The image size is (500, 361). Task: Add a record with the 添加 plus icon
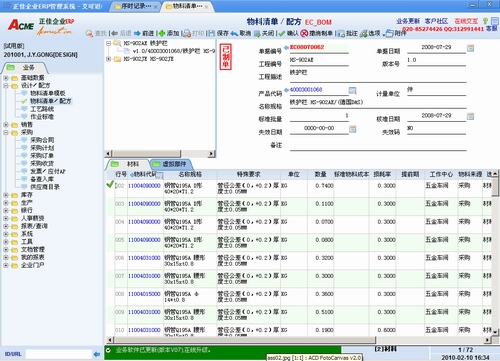(x=162, y=33)
